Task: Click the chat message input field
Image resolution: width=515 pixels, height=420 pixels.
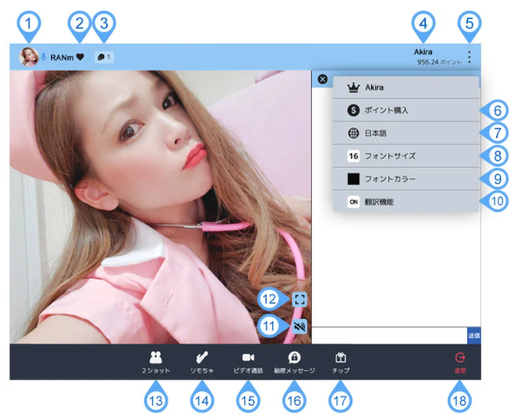Action: pyautogui.click(x=388, y=335)
